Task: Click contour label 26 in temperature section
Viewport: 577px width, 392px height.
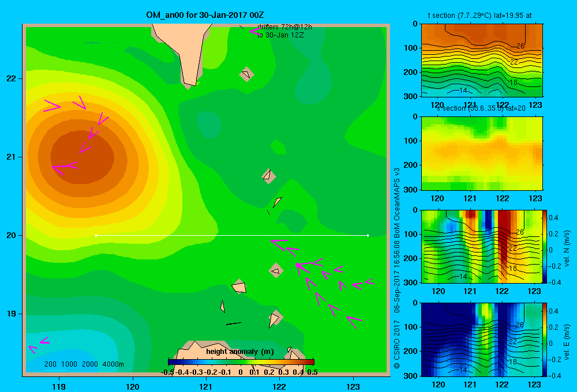Action: 520,46
